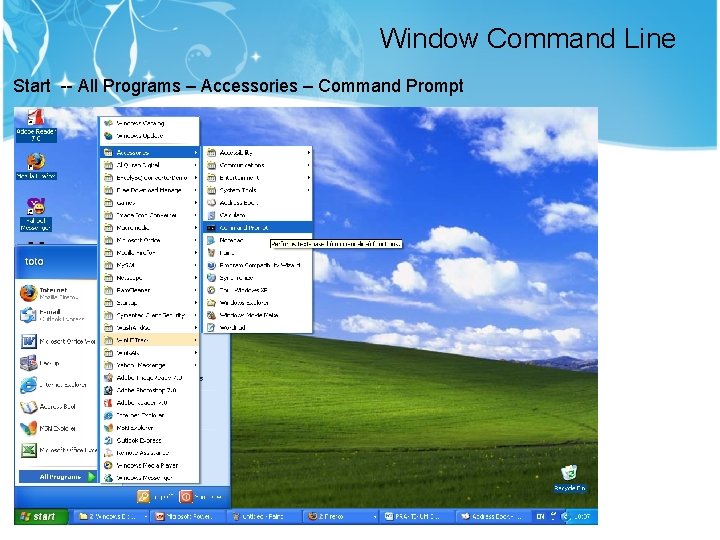720x540 pixels.
Task: Click the Tour Windows XP icon
Action: coord(211,290)
